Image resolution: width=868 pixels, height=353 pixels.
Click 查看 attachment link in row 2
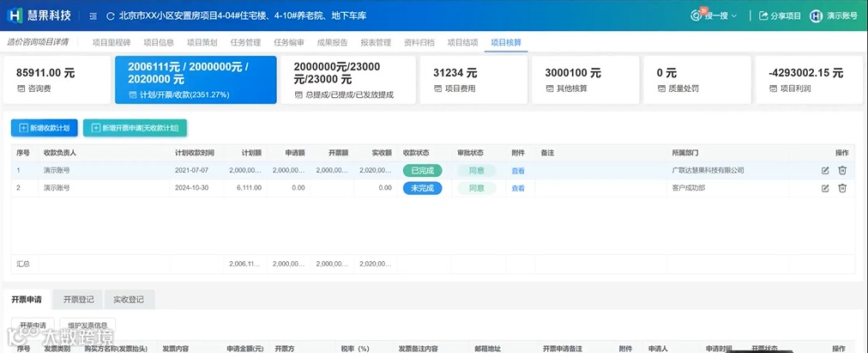(x=518, y=188)
